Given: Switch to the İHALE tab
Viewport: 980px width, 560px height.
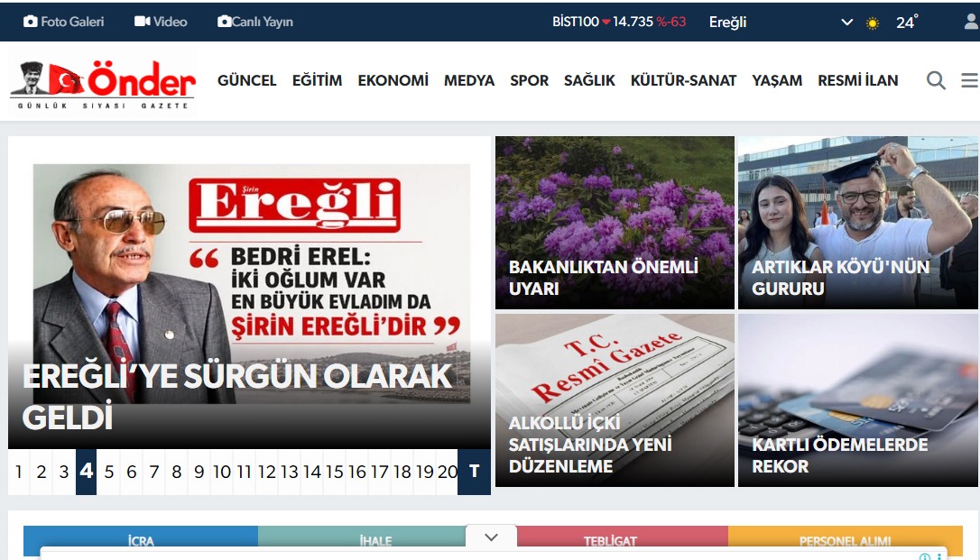Looking at the screenshot, I should coord(375,540).
